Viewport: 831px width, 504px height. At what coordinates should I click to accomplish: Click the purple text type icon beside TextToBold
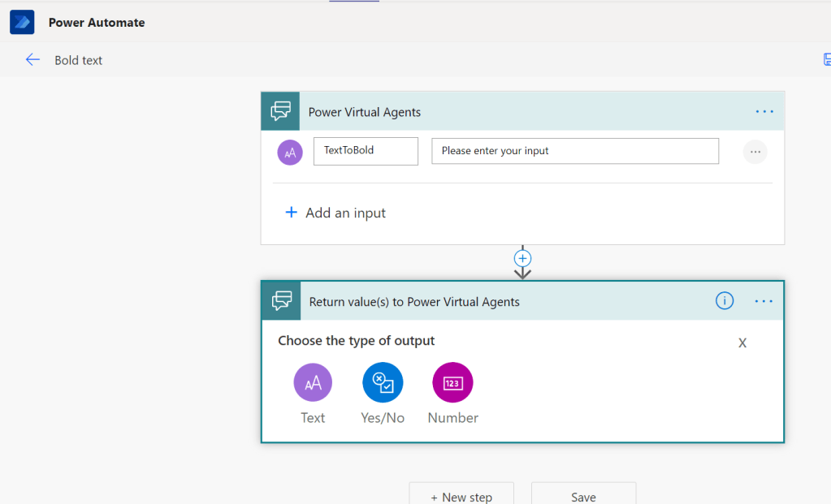pyautogui.click(x=290, y=152)
